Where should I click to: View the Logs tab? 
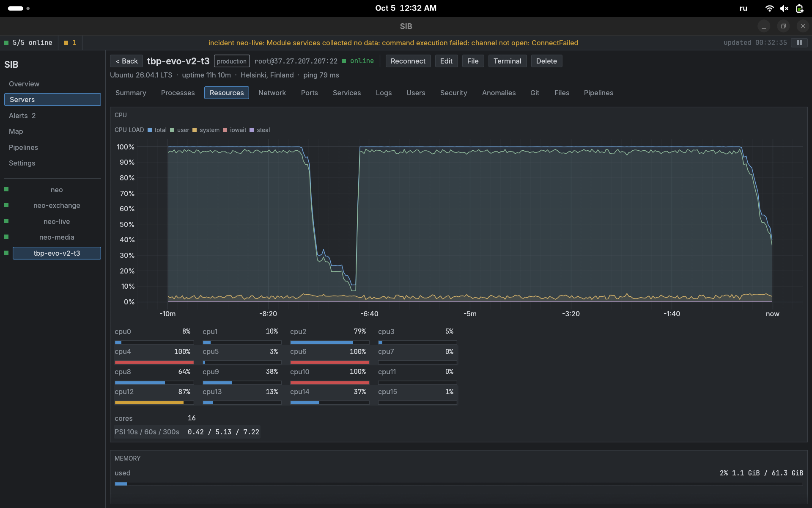(x=384, y=93)
